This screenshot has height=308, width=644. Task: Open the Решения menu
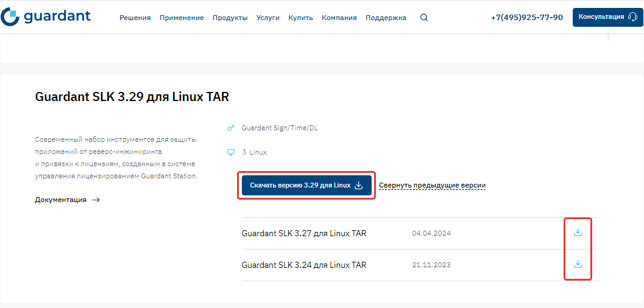[135, 18]
